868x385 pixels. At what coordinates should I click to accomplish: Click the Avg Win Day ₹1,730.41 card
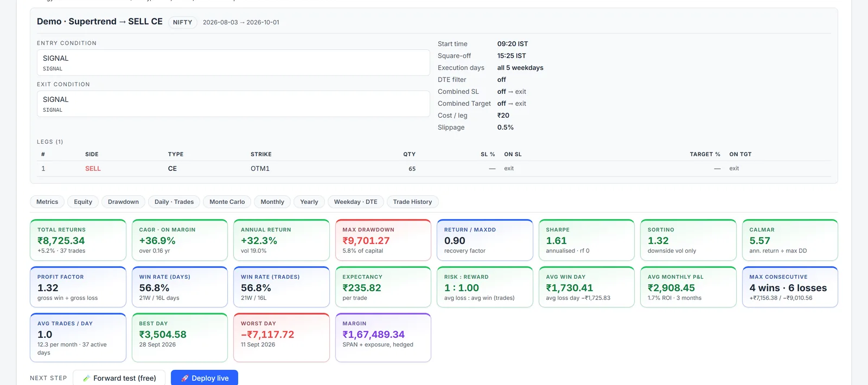tap(586, 287)
